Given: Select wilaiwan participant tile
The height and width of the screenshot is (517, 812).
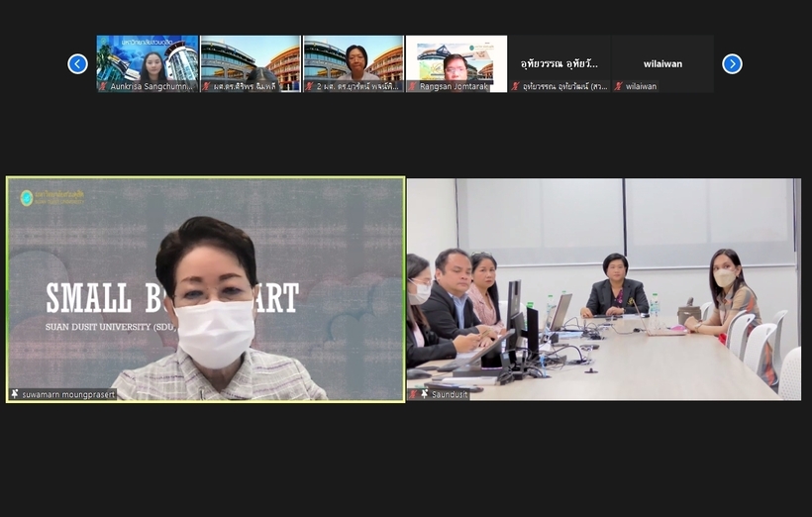Looking at the screenshot, I should (x=662, y=63).
